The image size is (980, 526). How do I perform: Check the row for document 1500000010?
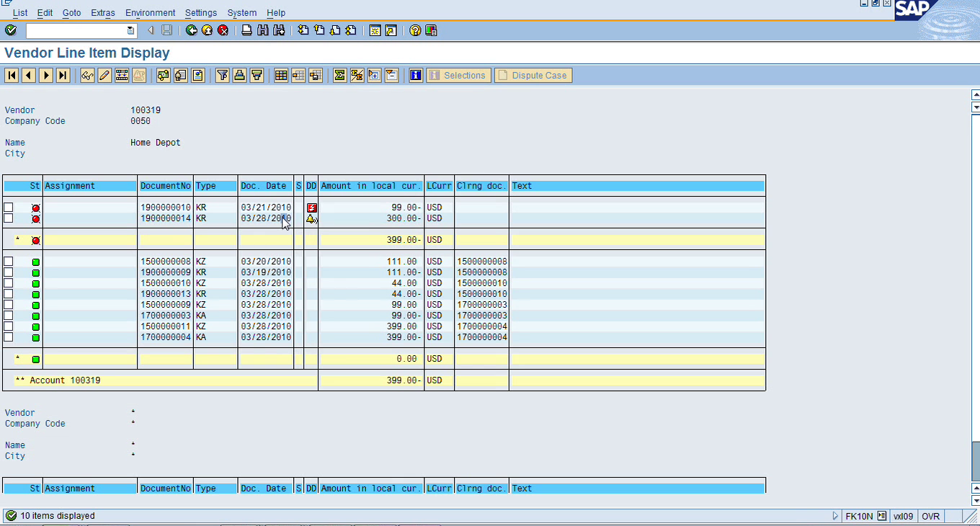(9, 283)
